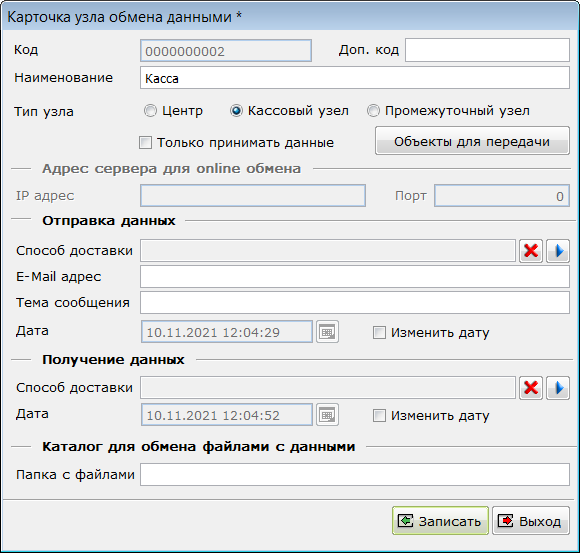Open delivery method selection under Получение данных
The width and height of the screenshot is (580, 553).
(558, 388)
